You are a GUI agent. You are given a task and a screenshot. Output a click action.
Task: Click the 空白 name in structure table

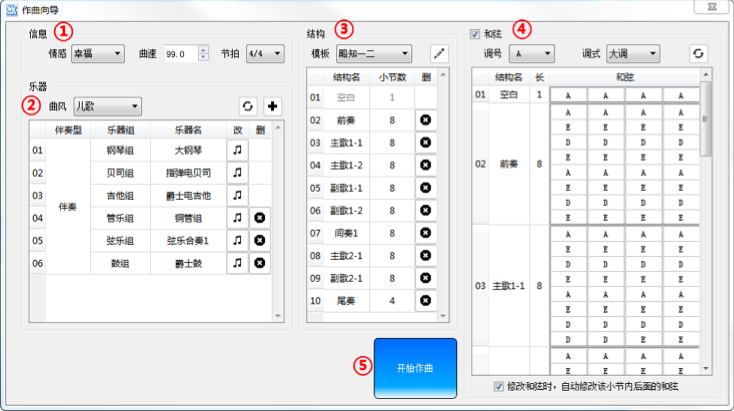pos(346,97)
